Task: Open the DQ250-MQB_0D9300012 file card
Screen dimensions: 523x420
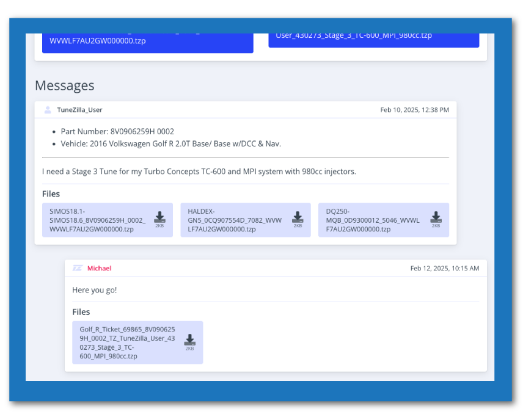Action: [384, 220]
